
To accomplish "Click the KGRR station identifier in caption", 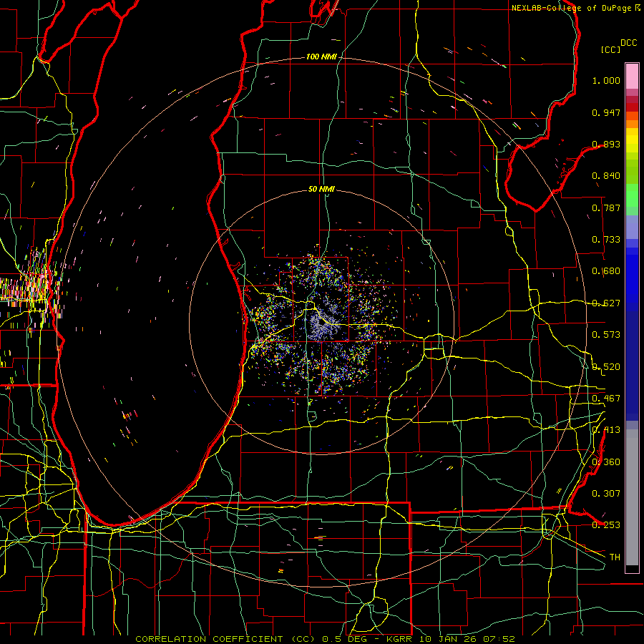I will [399, 639].
